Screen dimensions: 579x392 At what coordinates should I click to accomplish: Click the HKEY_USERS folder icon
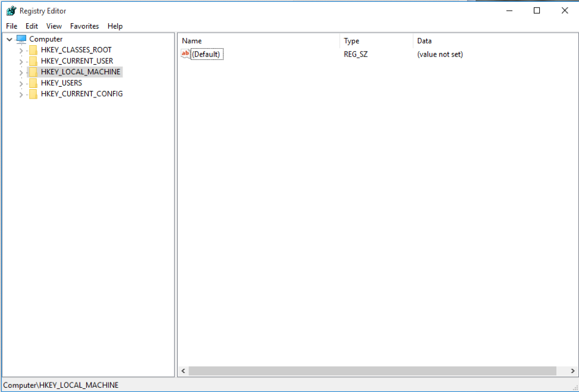33,83
